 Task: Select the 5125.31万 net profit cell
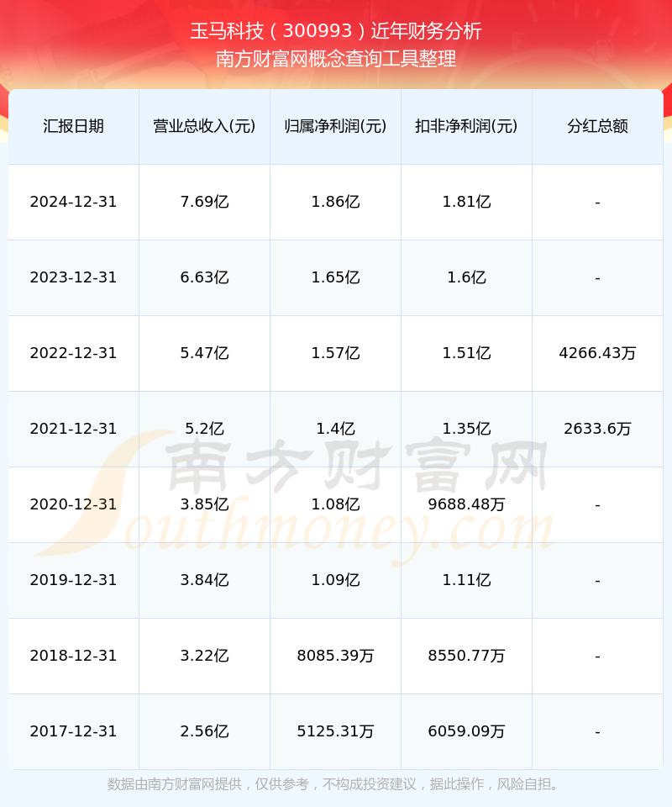tap(336, 731)
